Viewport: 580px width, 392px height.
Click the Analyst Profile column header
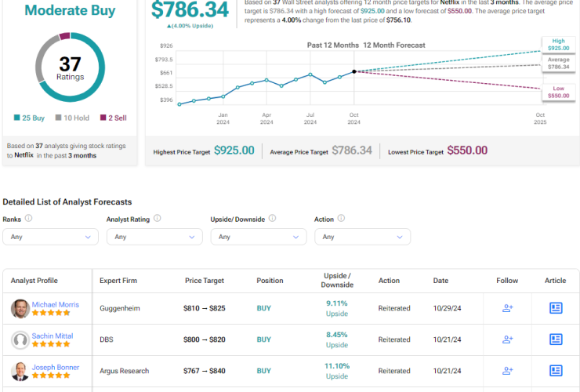coord(34,281)
